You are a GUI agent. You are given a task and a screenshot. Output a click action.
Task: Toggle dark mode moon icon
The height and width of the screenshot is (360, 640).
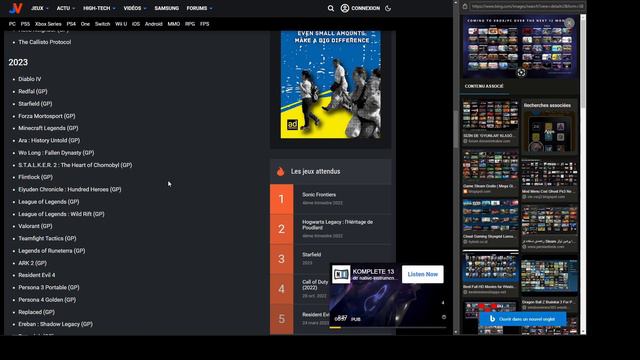pos(388,8)
